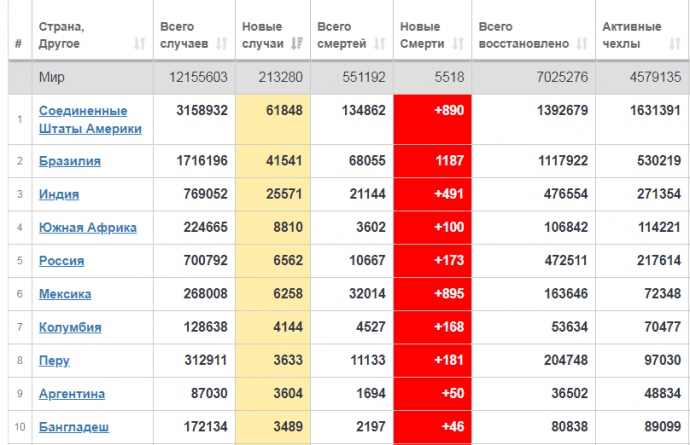690x445 pixels.
Task: Open the Бразилия country page
Action: 69,161
